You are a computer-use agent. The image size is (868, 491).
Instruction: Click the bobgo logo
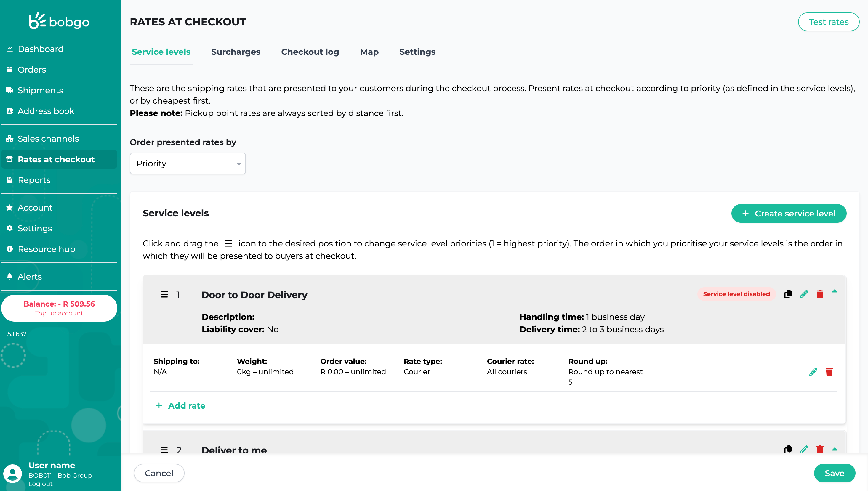coord(59,21)
